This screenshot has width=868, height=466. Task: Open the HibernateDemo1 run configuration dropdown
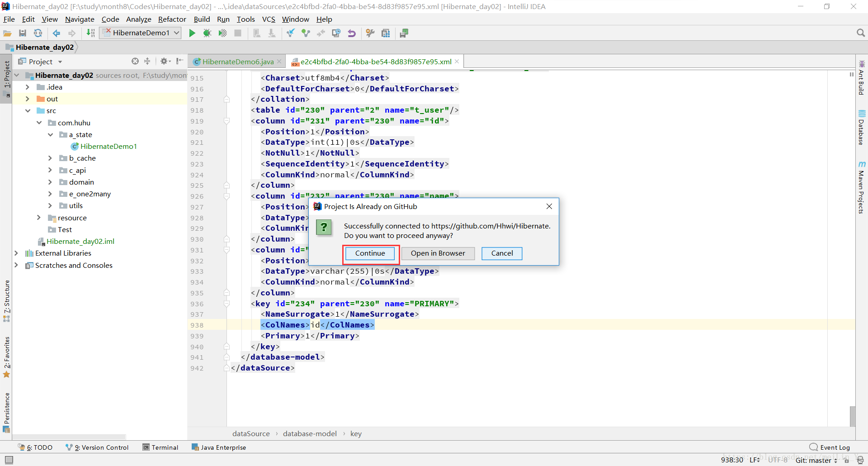(x=140, y=33)
